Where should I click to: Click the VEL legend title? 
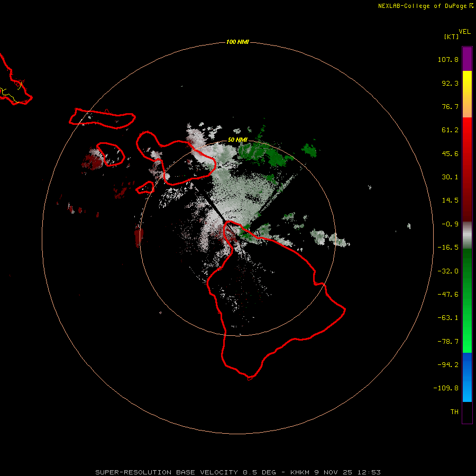point(464,32)
